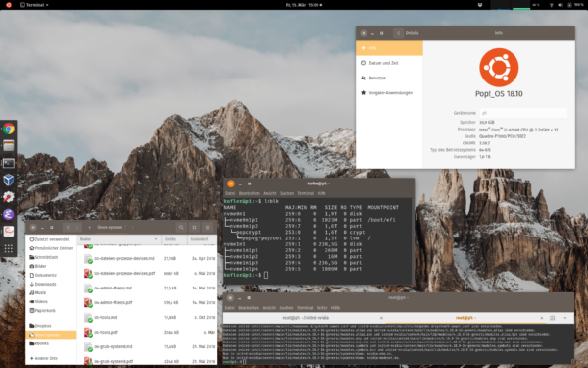The image size is (588, 368).
Task: Click the 04-admin-filesys.md file icon
Action: point(88,288)
